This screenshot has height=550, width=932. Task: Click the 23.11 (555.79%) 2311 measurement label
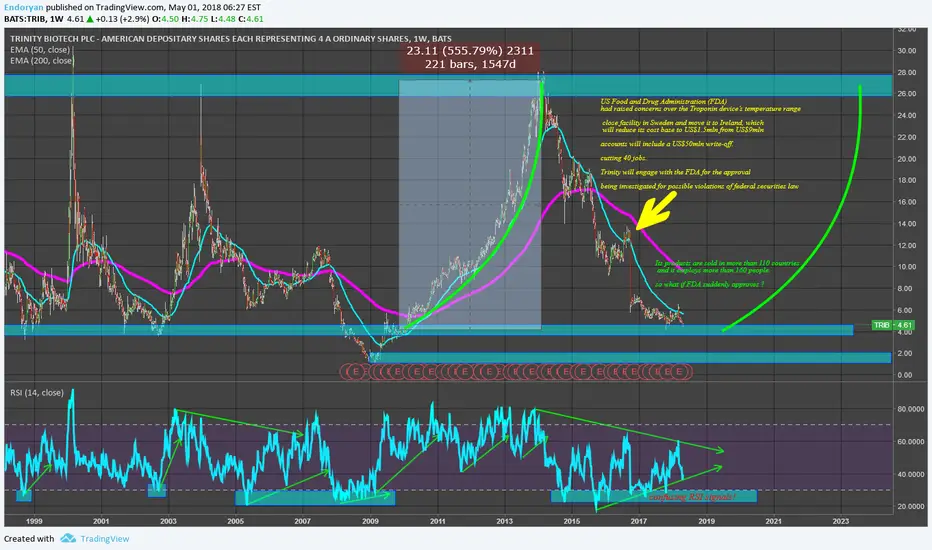[470, 51]
